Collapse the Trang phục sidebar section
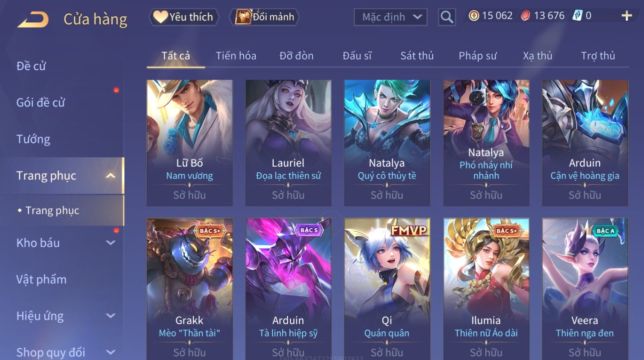 pyautogui.click(x=111, y=176)
